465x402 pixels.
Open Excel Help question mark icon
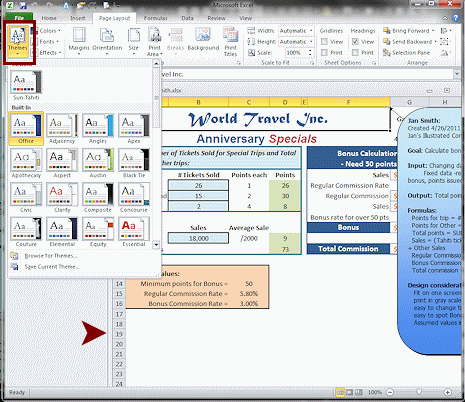(456, 18)
